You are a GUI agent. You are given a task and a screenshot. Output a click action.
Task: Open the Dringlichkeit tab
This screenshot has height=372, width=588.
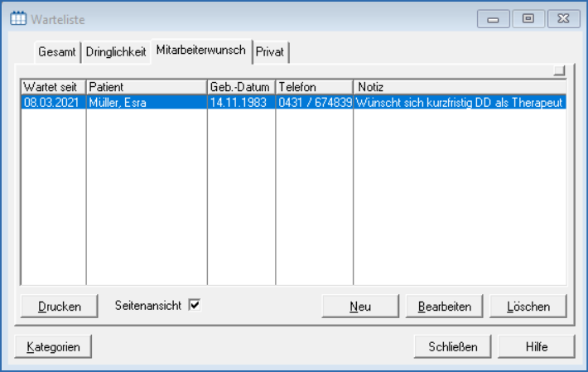coord(116,51)
